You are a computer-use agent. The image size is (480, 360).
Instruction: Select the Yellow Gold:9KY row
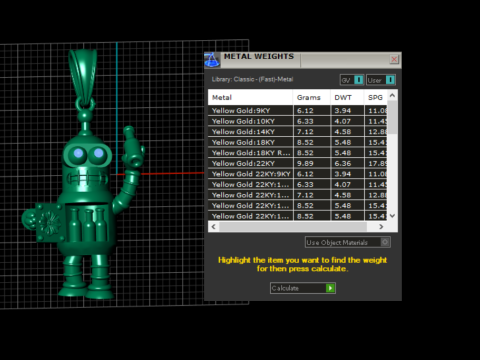coord(298,111)
